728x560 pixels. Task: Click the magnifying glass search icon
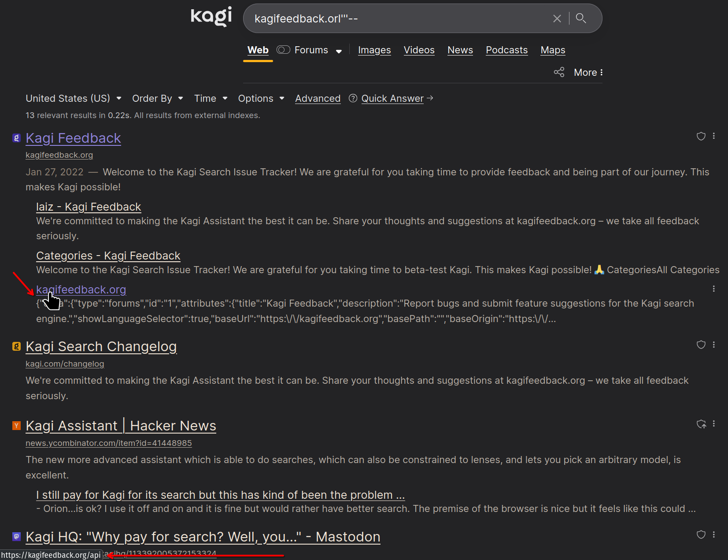pyautogui.click(x=581, y=19)
